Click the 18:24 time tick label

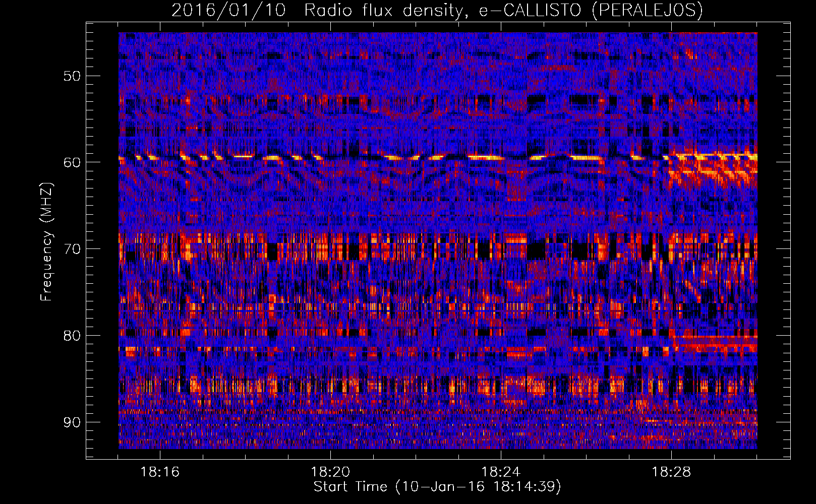click(501, 472)
